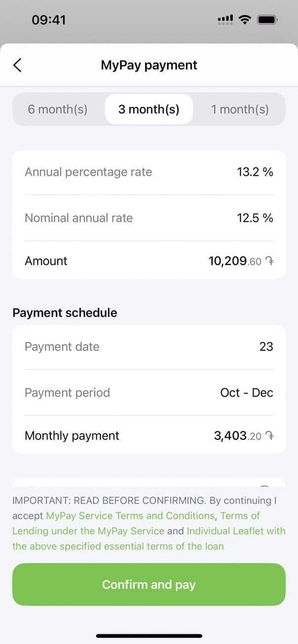Tap the back arrow icon

tap(17, 65)
